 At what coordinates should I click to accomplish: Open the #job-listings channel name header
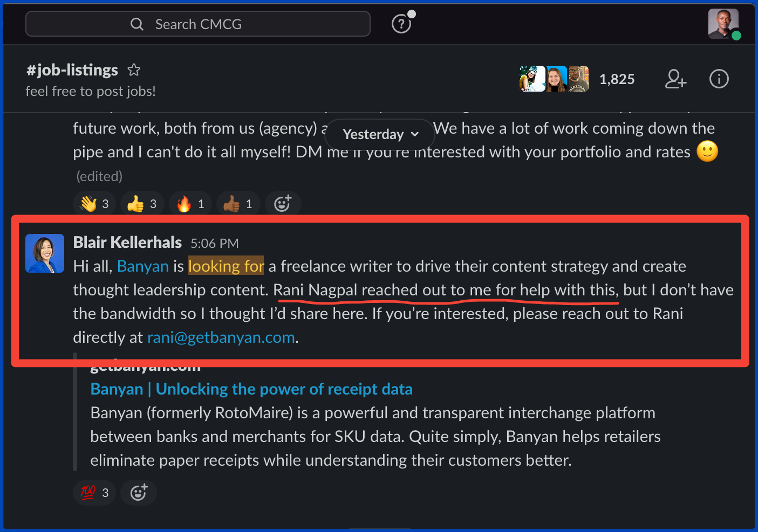pos(72,70)
